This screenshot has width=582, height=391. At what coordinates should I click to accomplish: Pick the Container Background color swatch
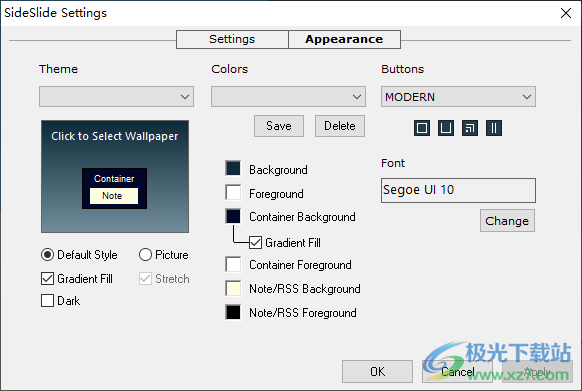233,216
